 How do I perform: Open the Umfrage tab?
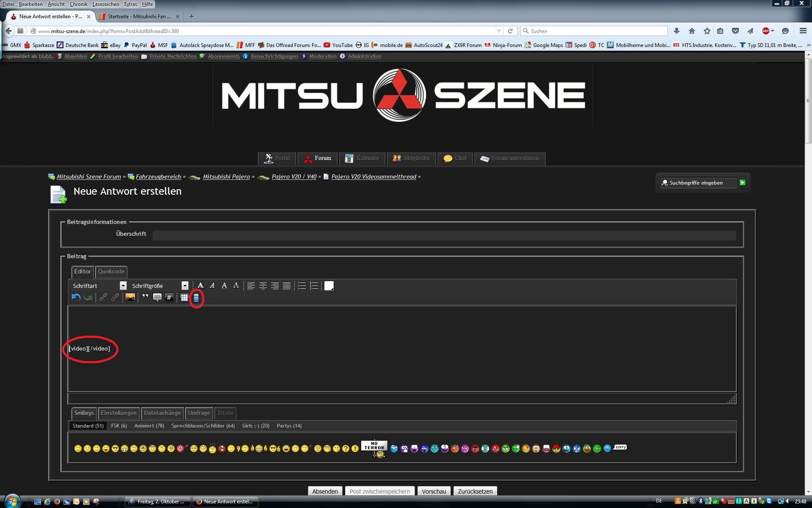(199, 413)
